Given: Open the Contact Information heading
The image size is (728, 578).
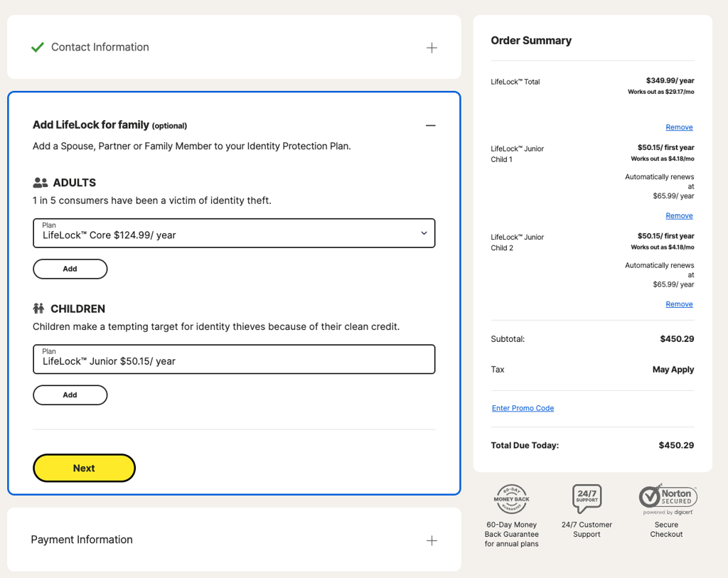Looking at the screenshot, I should pos(100,47).
